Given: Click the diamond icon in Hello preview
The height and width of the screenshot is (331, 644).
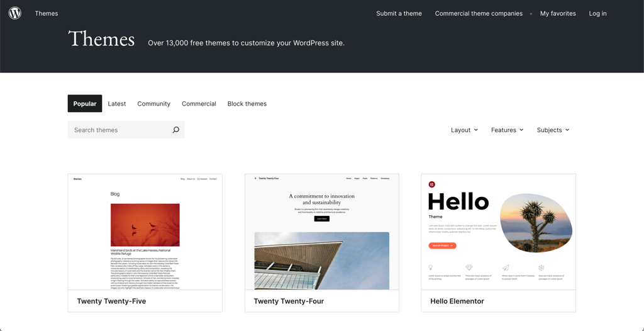Looking at the screenshot, I should pos(469,267).
